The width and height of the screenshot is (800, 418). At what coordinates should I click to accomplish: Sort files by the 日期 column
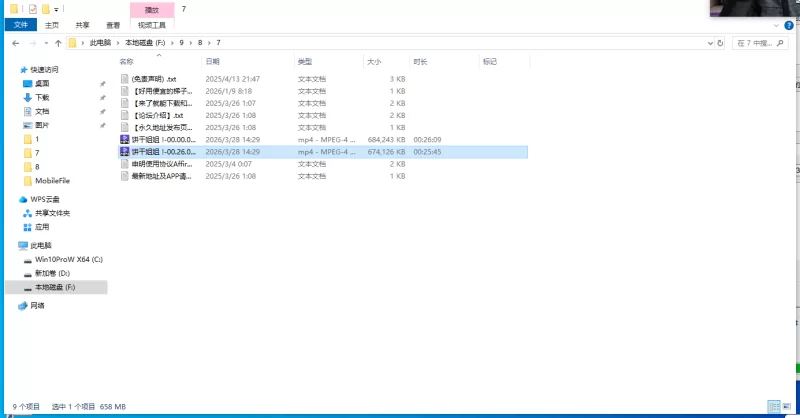[x=248, y=62]
